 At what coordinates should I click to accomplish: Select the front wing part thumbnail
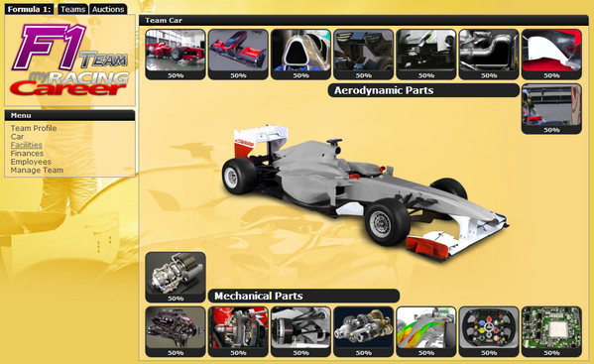click(x=238, y=55)
